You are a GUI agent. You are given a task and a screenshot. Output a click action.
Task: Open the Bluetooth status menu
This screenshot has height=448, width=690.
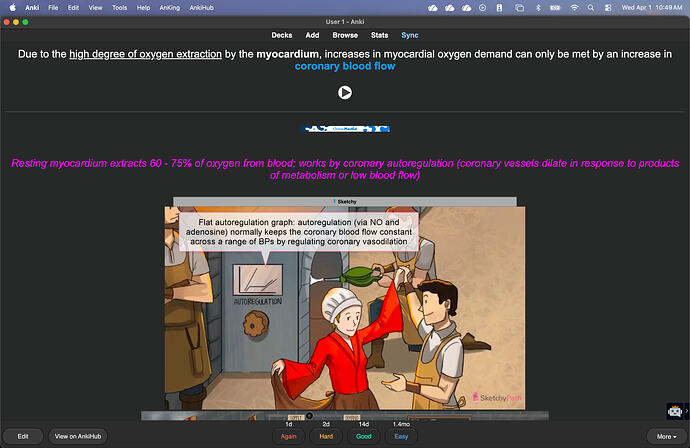pyautogui.click(x=538, y=7)
